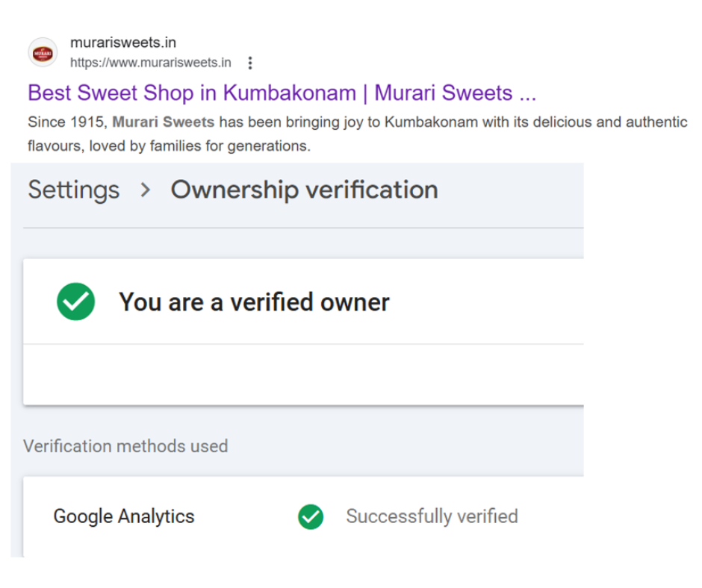
Task: Open the Best Sweet Shop in Kumbakonam result
Action: [282, 93]
